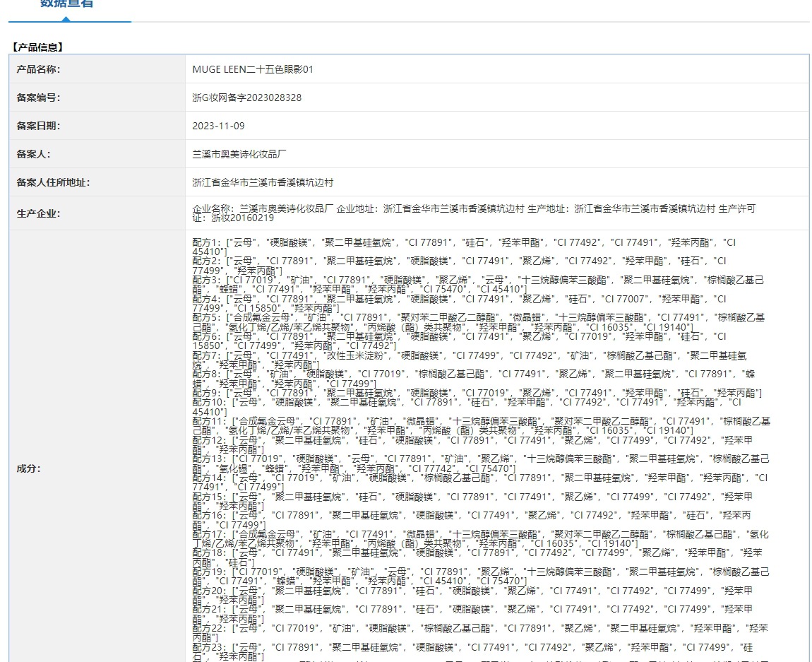This screenshot has height=662, width=812.
Task: Pick the 配方4 line label
Action: click(207, 299)
